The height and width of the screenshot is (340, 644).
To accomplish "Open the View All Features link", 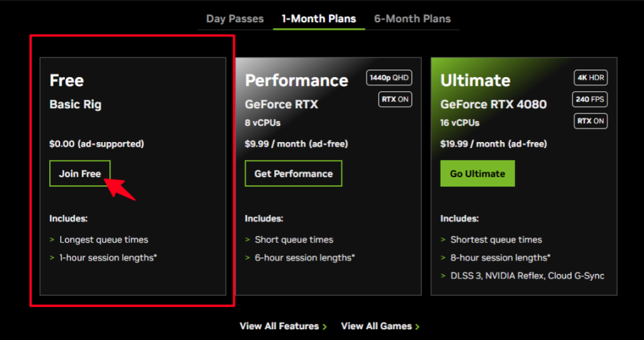I will [x=284, y=326].
